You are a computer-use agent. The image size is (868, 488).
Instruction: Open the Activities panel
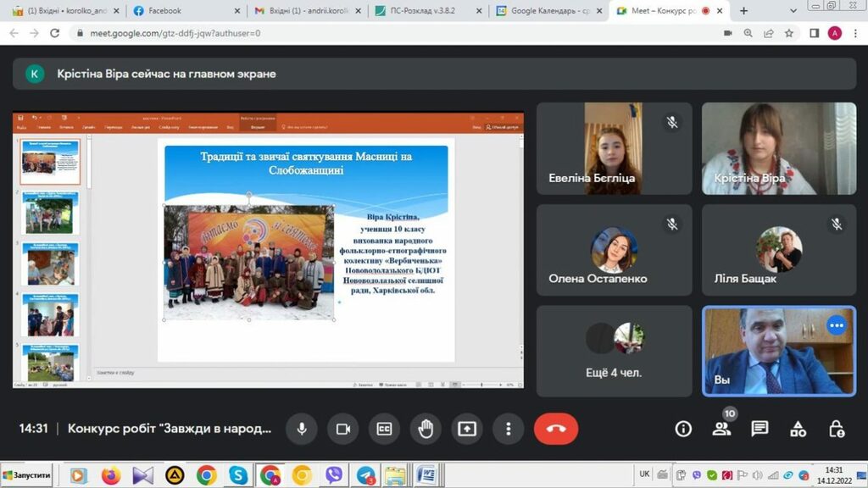coord(798,429)
